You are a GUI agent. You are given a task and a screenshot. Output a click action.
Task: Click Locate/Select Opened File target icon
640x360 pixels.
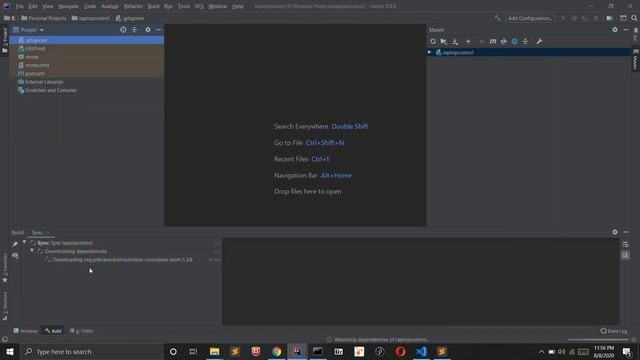point(123,30)
